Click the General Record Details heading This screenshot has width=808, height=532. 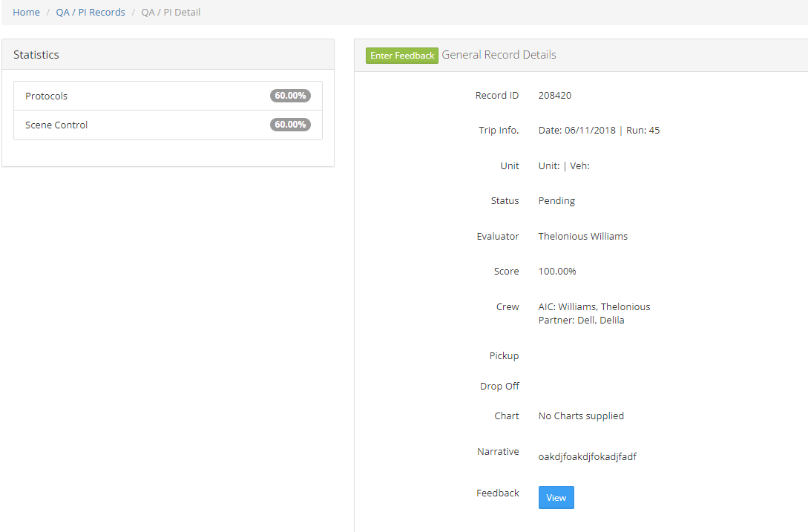click(x=499, y=55)
